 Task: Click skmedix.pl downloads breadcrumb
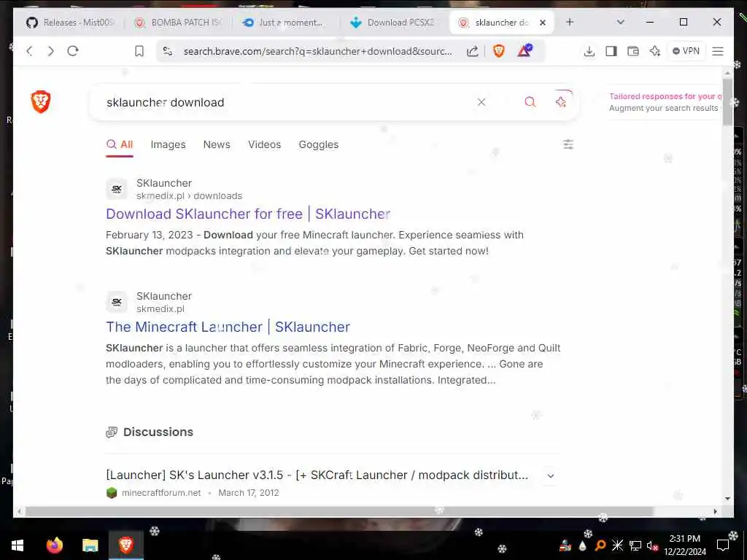coord(189,195)
